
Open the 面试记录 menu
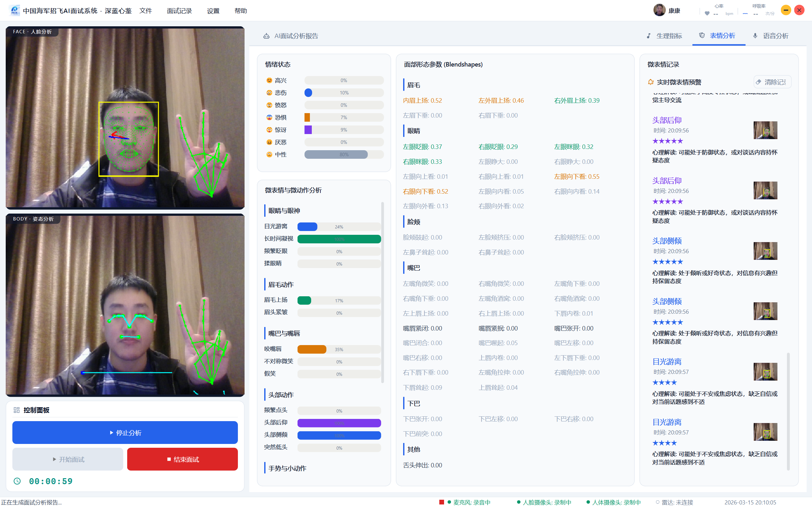tap(180, 11)
